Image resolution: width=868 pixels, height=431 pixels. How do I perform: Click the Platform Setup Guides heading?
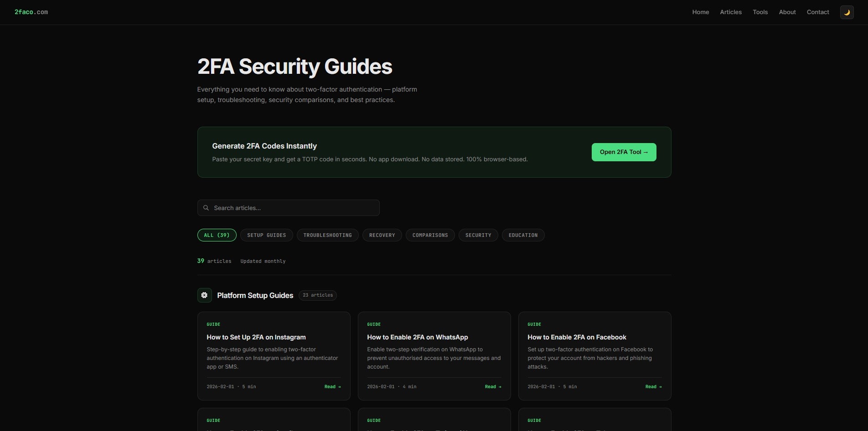(255, 295)
